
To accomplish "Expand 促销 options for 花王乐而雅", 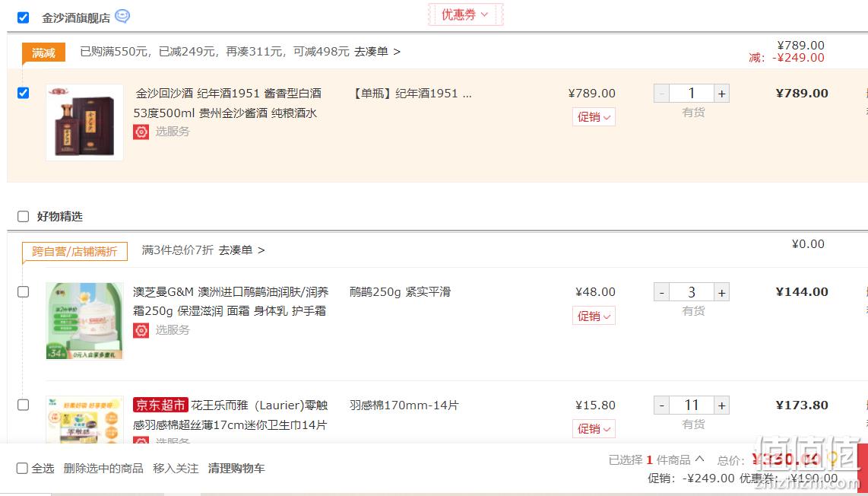I will (x=594, y=428).
